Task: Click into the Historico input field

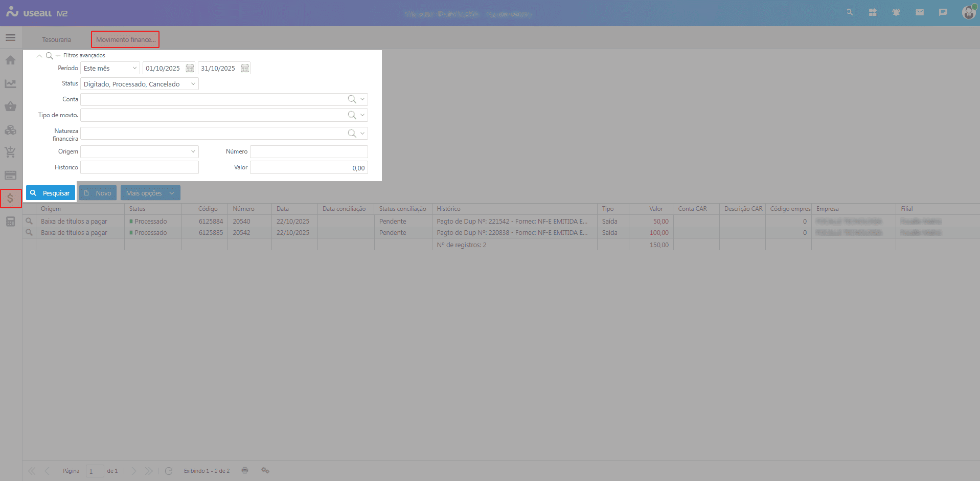Action: click(x=139, y=167)
